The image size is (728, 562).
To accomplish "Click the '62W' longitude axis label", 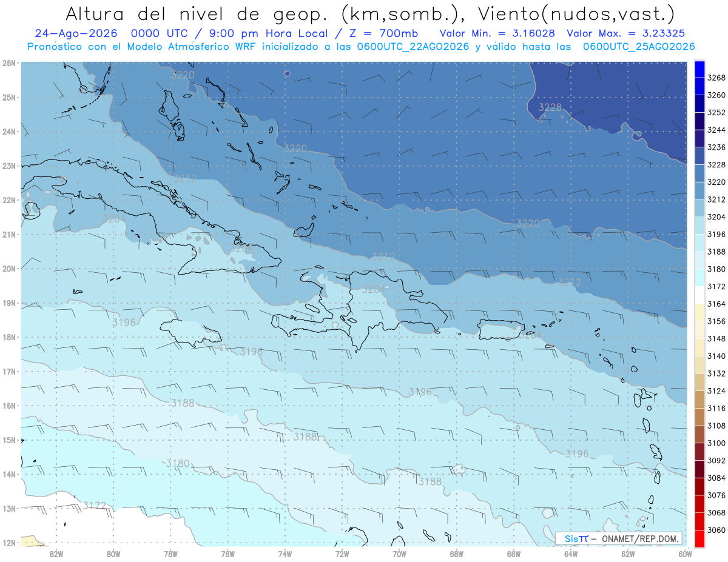I will click(629, 553).
